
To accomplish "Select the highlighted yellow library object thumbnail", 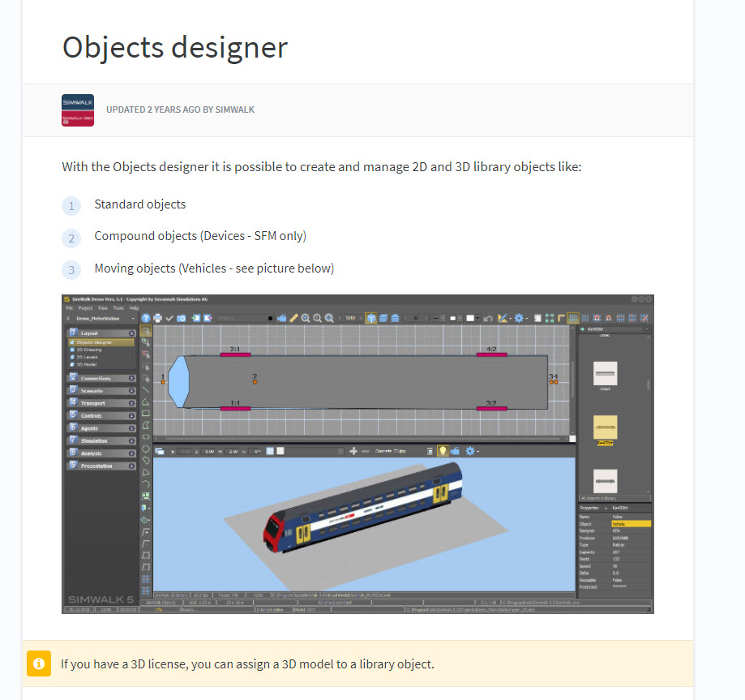I will tap(605, 427).
